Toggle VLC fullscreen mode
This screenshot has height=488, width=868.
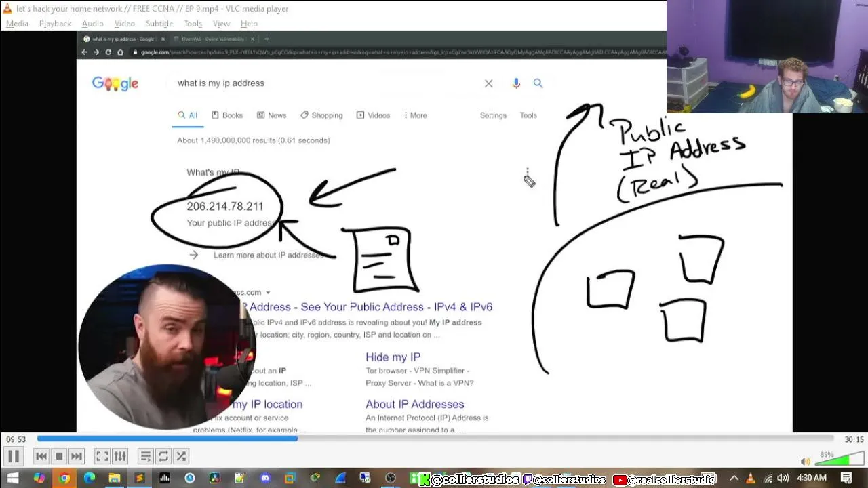click(102, 456)
